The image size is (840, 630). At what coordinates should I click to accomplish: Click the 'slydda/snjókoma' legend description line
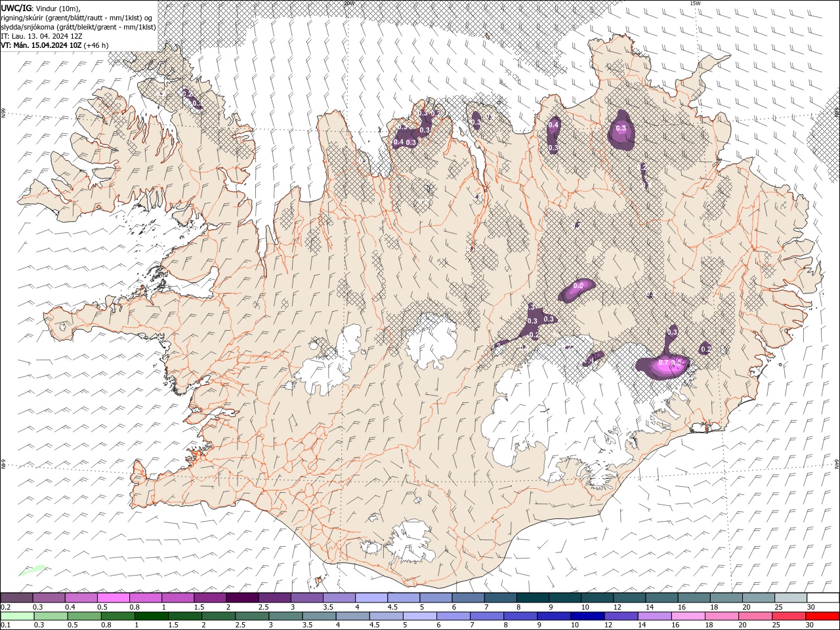click(78, 27)
